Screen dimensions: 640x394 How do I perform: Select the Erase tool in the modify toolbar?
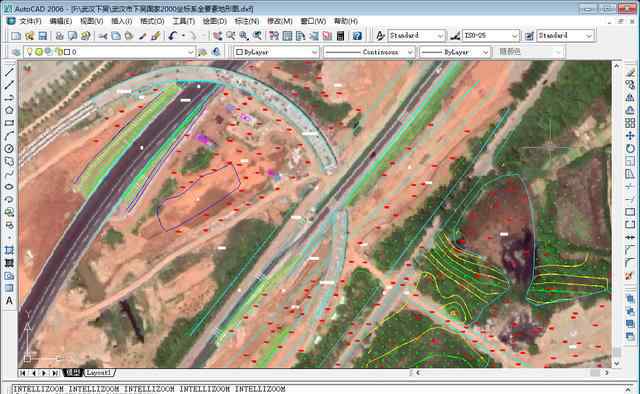coord(630,72)
